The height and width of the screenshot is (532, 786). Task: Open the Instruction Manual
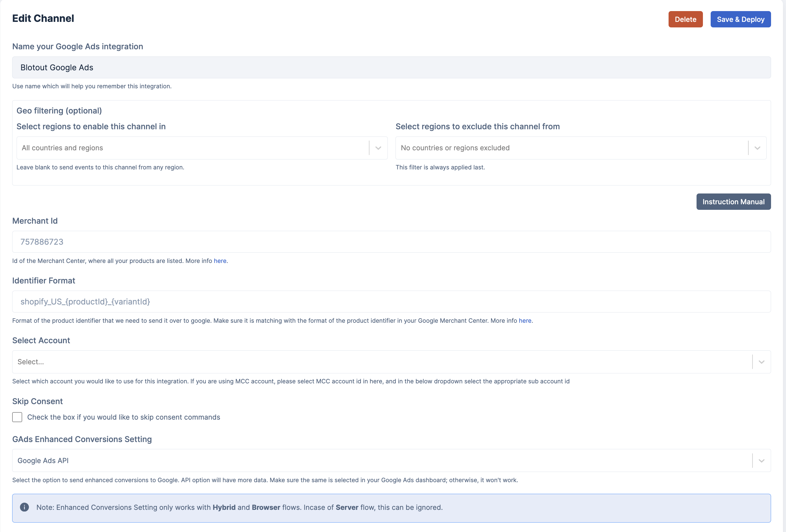click(x=733, y=202)
